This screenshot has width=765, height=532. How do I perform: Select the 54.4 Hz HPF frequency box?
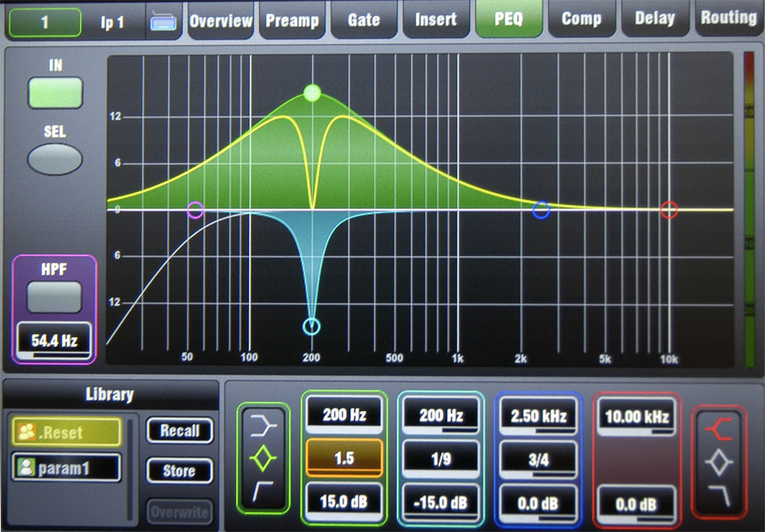pos(54,342)
